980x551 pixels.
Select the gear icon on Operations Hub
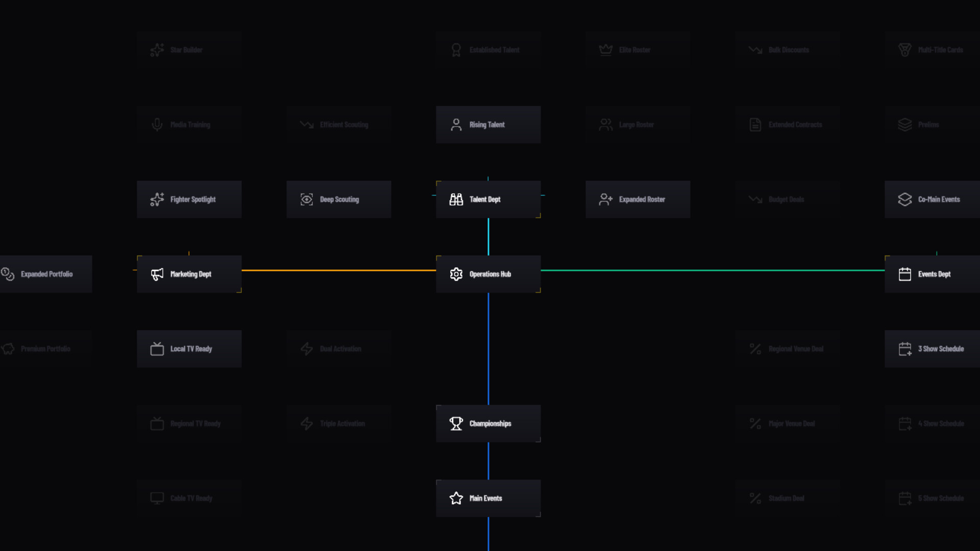[456, 274]
